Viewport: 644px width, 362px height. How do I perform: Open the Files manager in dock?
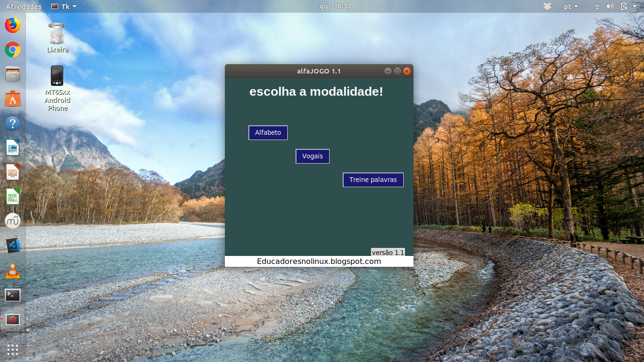tap(13, 74)
